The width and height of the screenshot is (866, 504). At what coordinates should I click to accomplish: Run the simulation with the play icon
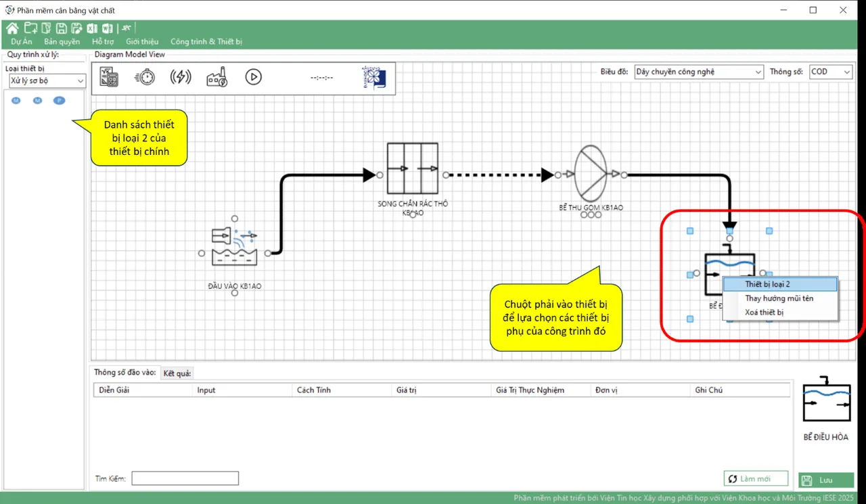(x=253, y=77)
